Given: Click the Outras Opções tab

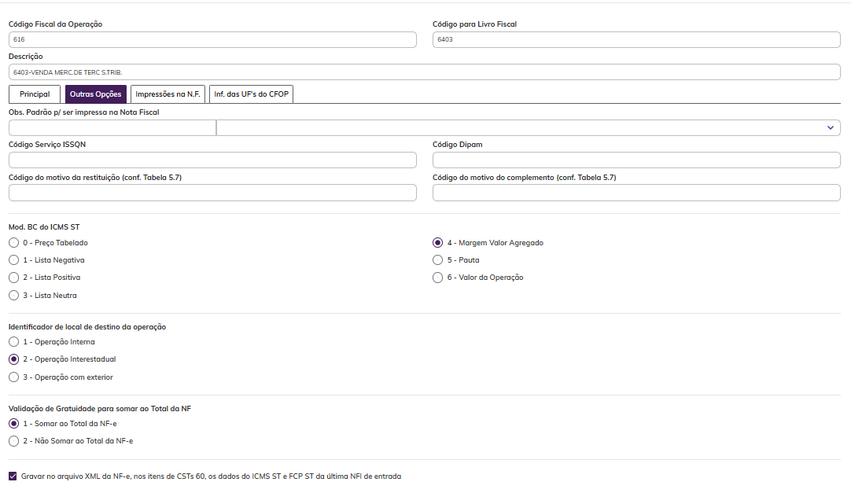Looking at the screenshot, I should click(x=96, y=94).
